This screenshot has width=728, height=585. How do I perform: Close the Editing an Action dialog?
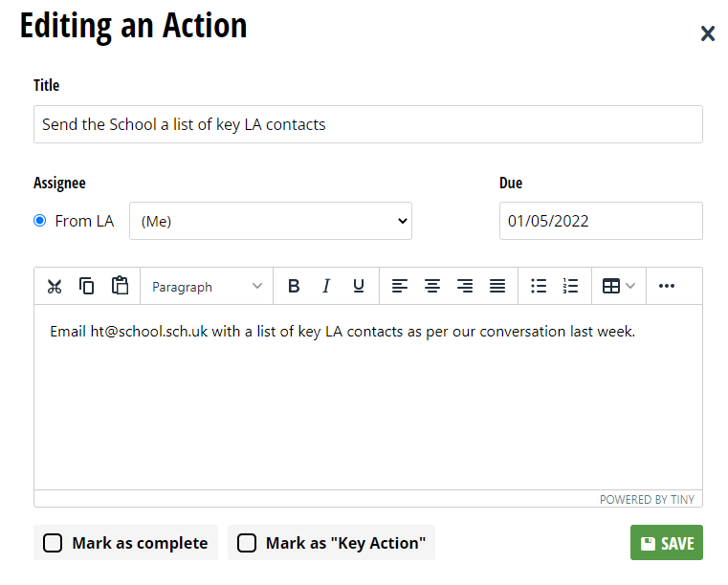click(x=708, y=33)
